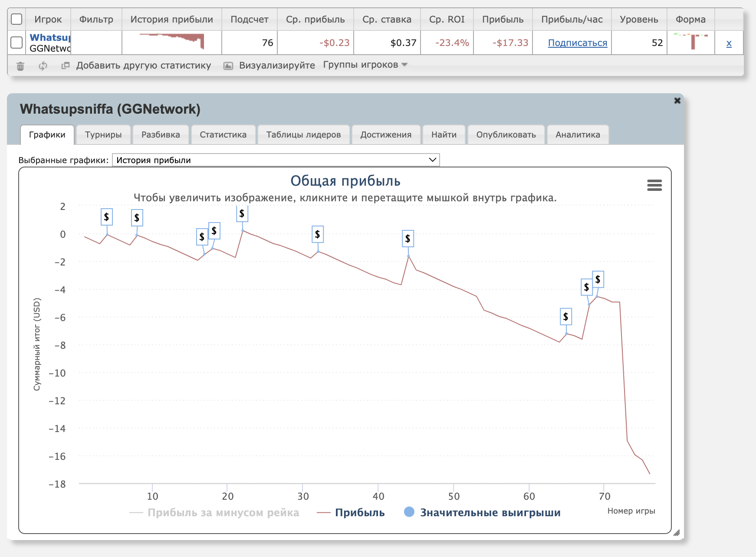Click the trash delete icon
Viewport: 756px width, 557px height.
(20, 66)
